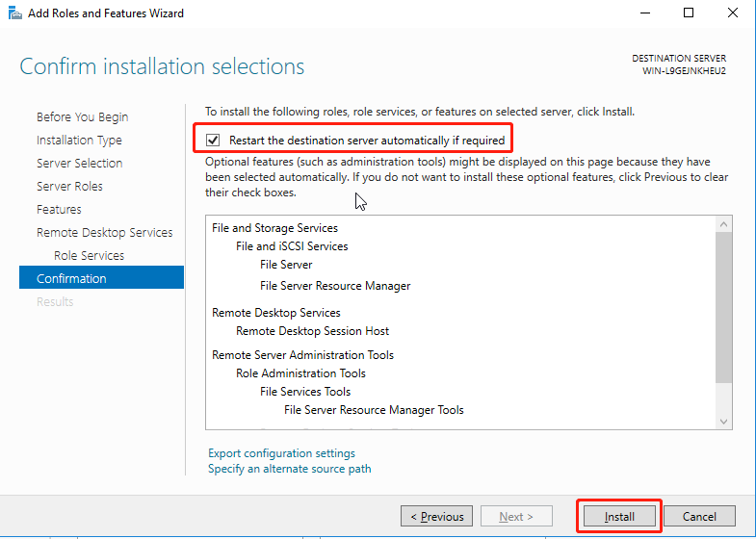This screenshot has width=756, height=539.
Task: Click the Install button
Action: click(x=619, y=517)
